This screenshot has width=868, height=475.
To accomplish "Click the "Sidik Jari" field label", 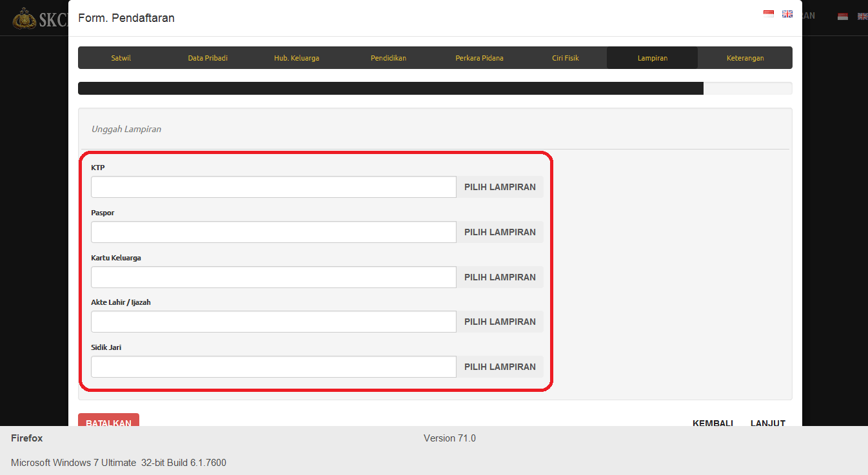I will pyautogui.click(x=106, y=347).
